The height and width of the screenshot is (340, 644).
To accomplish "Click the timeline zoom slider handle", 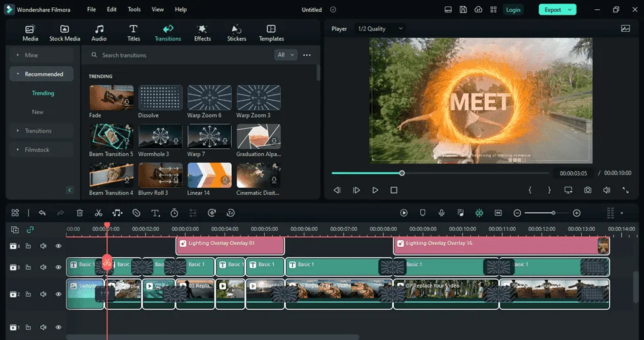I will (554, 213).
